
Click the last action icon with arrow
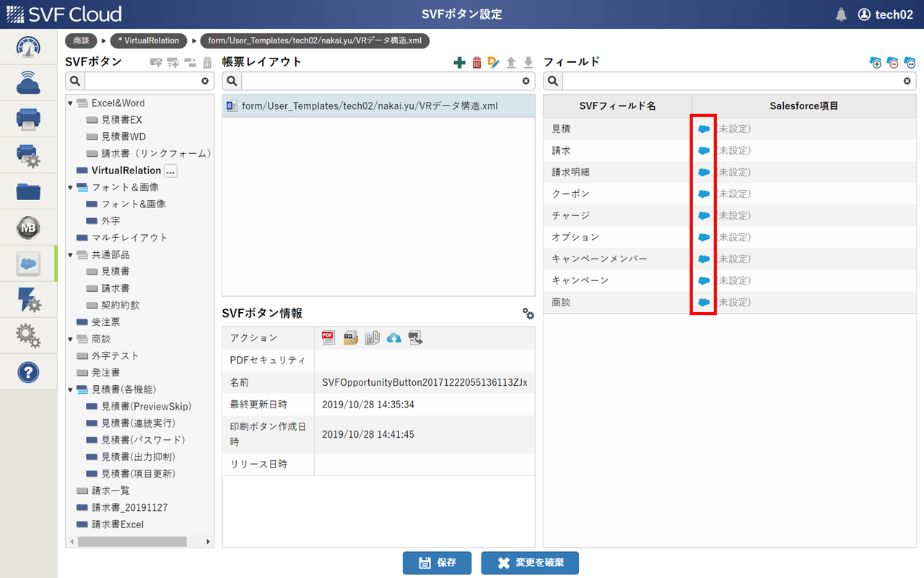tap(415, 337)
